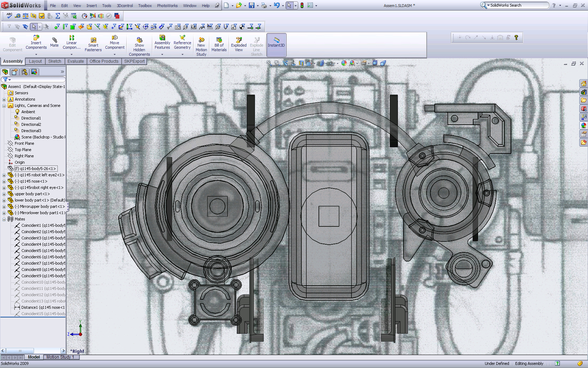Open Insert Components dropdown arrow
588x368 pixels.
point(36,54)
